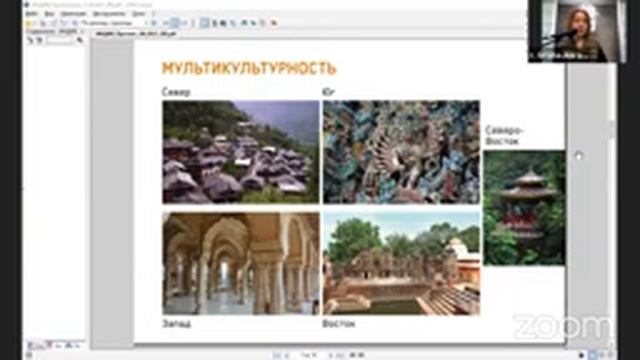
Task: Go to the previous page button
Action: 287,356
